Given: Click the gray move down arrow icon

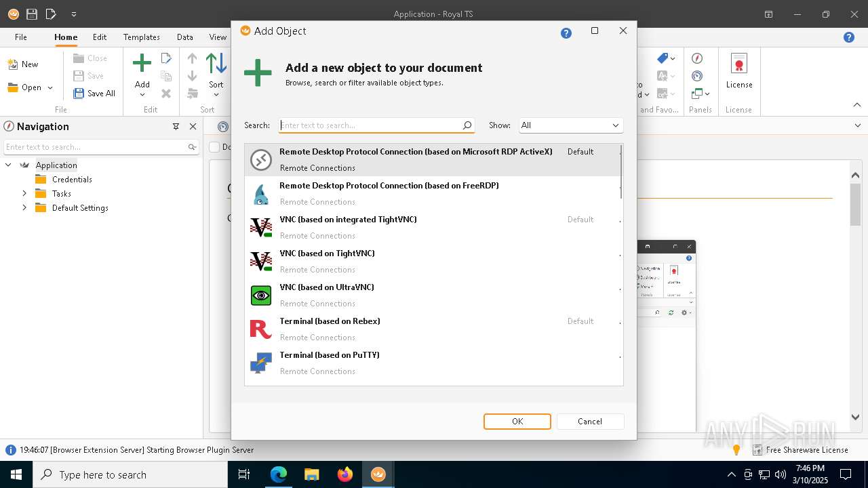Looking at the screenshot, I should click(x=193, y=76).
